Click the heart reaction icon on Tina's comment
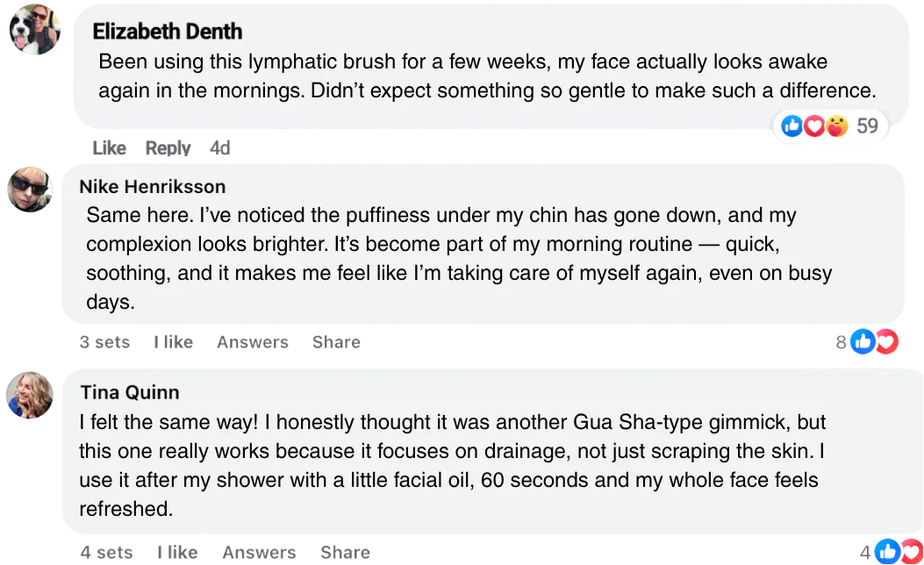 pos(911,552)
